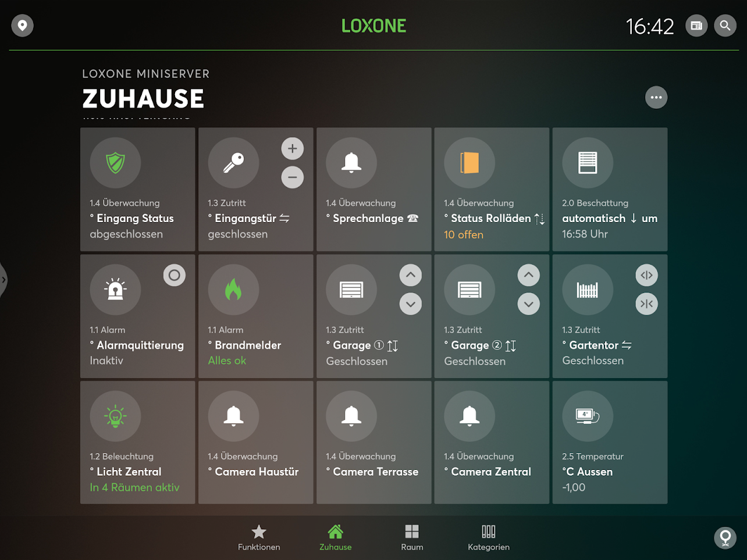
Task: Select the '° Brandmelder' label
Action: click(244, 345)
